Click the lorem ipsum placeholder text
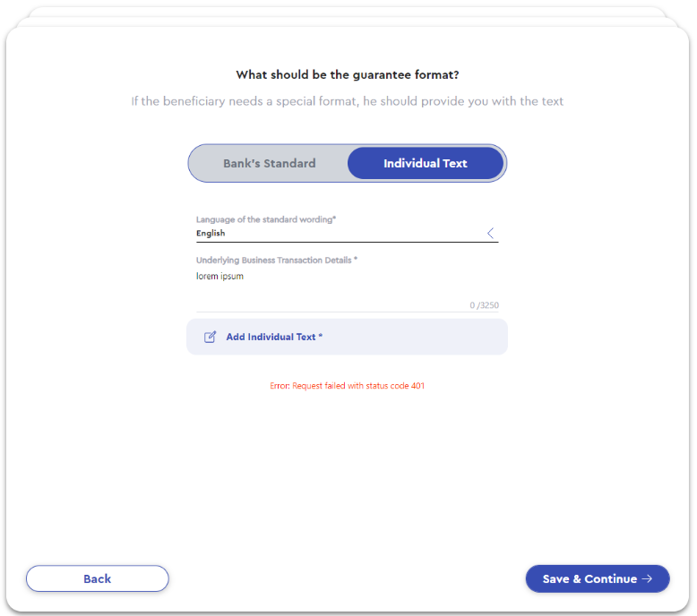 220,277
